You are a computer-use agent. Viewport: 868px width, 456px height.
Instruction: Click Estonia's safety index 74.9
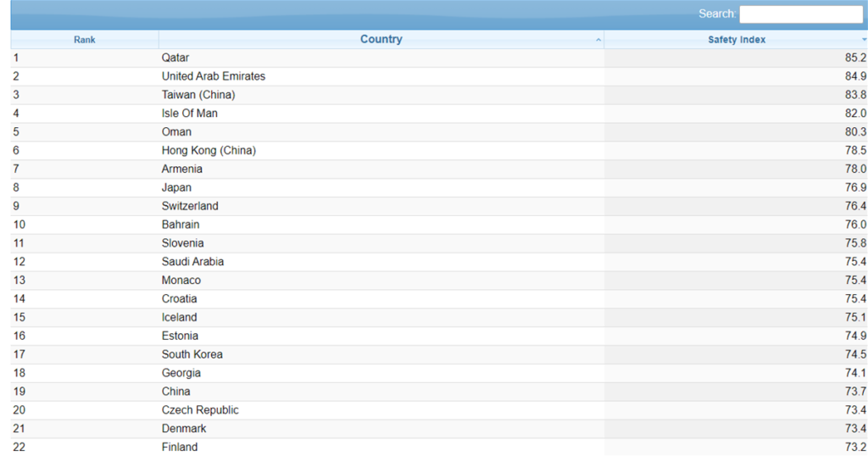[855, 336]
